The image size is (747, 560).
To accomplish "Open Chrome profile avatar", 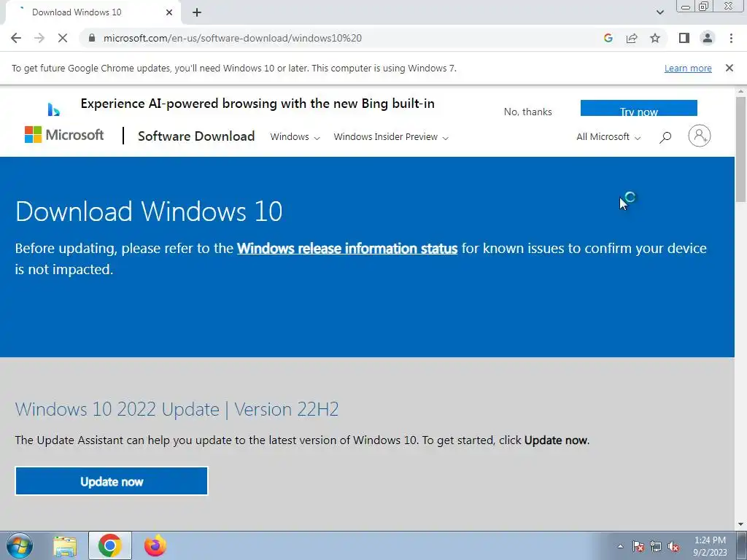I will point(708,38).
